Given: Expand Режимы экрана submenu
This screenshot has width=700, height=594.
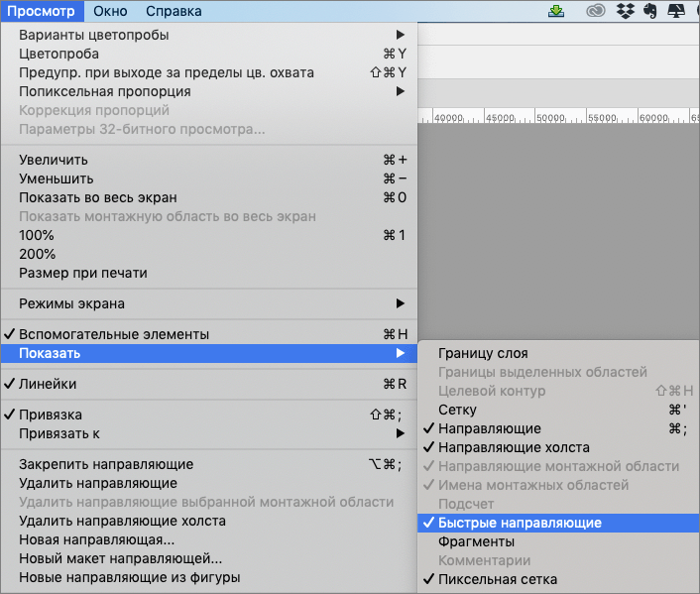Looking at the screenshot, I should [209, 303].
